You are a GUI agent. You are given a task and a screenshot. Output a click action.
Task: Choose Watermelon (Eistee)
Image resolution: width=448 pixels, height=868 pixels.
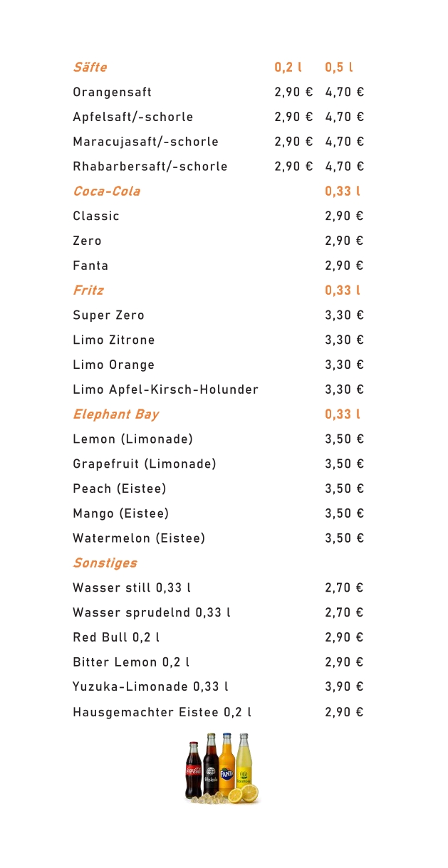(139, 538)
